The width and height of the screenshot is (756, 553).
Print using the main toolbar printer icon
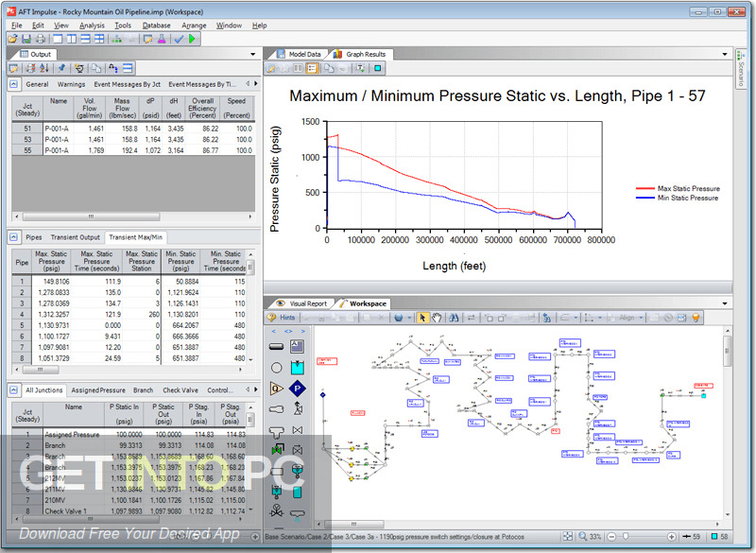[41, 39]
